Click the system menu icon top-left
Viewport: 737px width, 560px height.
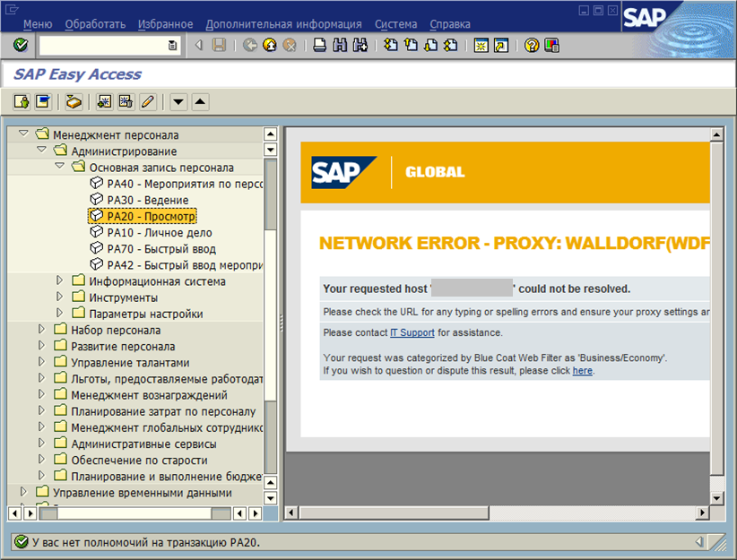coord(12,9)
